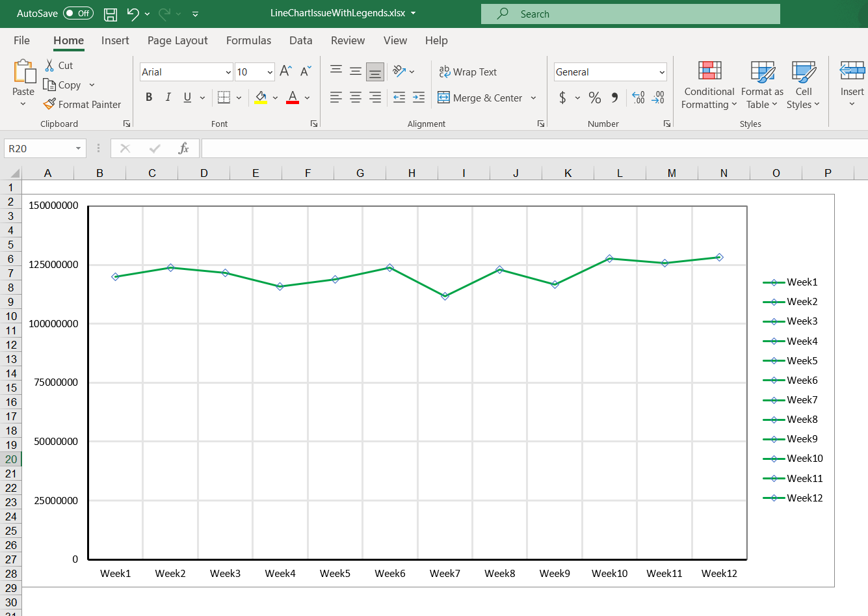Open General number format dropdown
The height and width of the screenshot is (616, 868).
(x=662, y=72)
